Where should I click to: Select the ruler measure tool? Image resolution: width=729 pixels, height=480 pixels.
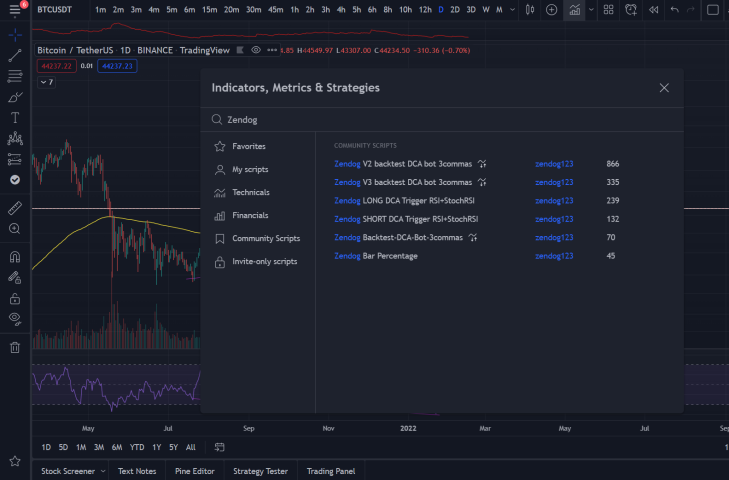pos(15,208)
